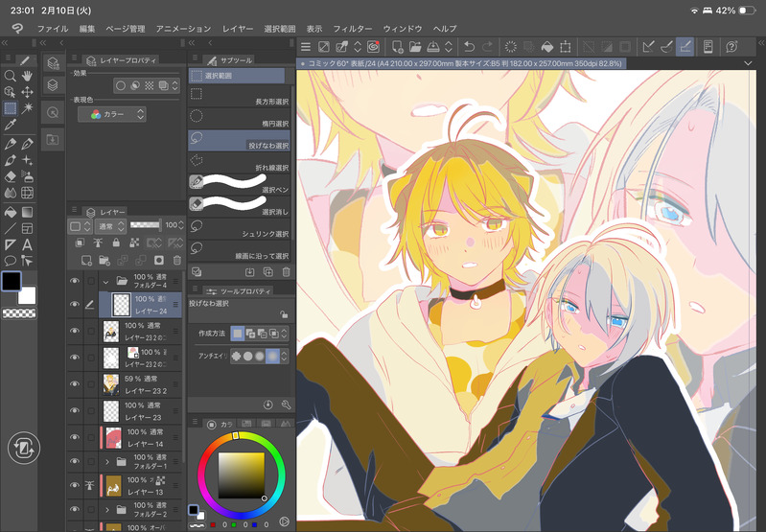
Task: Hide フォルダー 4 with eye icon
Action: click(x=75, y=281)
